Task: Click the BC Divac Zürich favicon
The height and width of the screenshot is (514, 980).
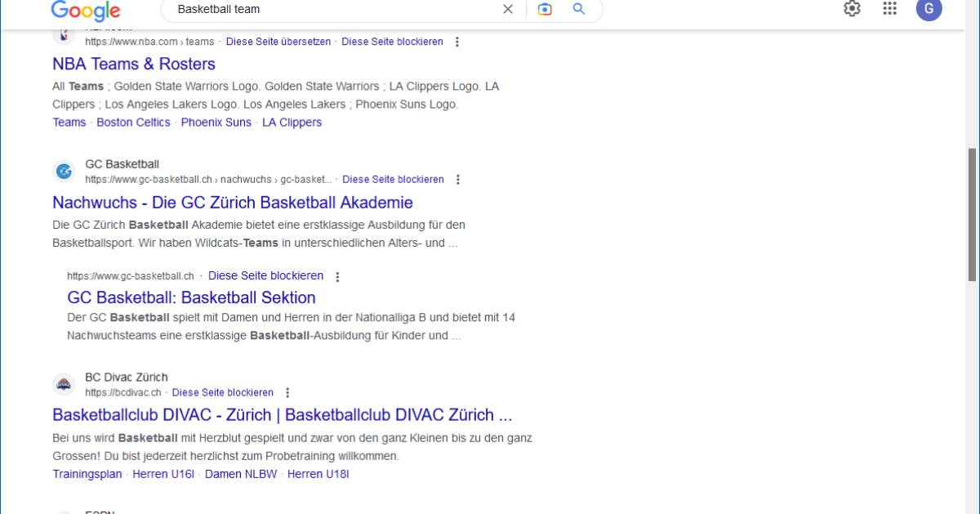Action: click(65, 384)
